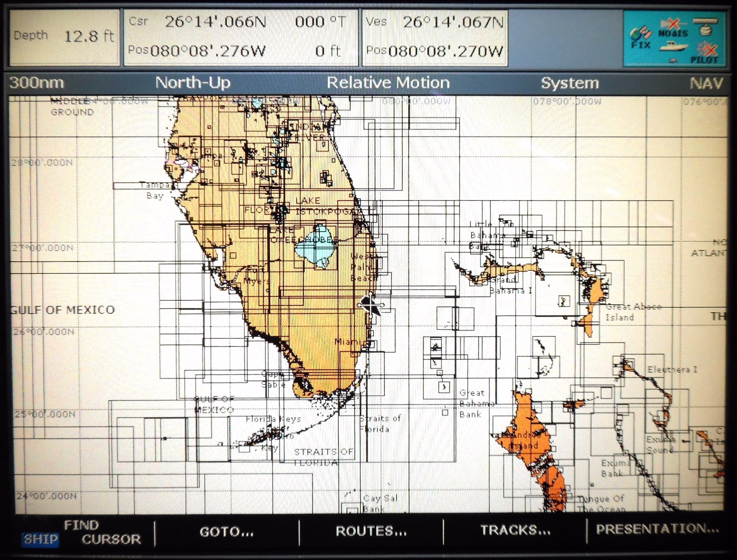Open the ROUTES... softkey menu
This screenshot has height=560, width=737.
coord(371,531)
